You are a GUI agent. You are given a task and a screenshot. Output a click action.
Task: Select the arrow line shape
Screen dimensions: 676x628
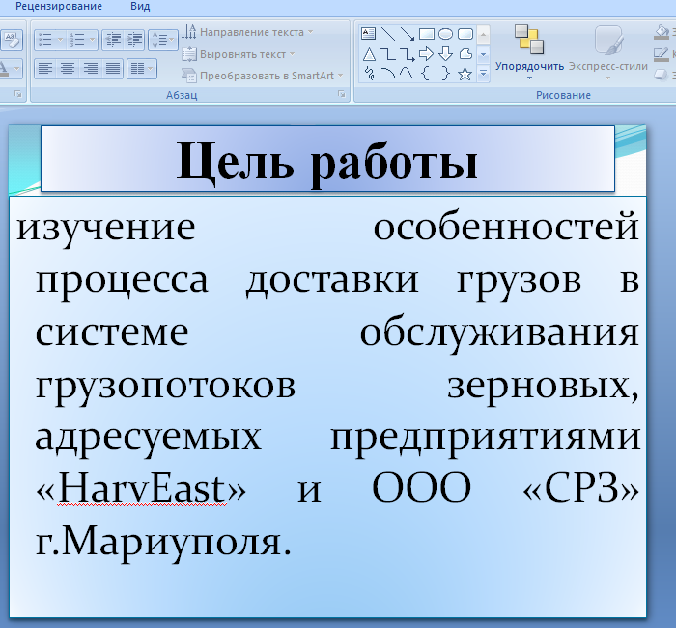pyautogui.click(x=407, y=34)
